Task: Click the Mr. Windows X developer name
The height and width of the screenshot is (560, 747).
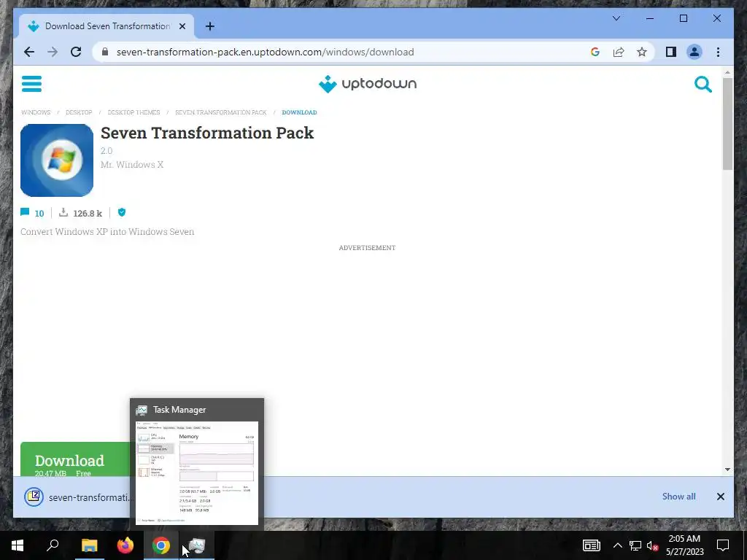Action: [132, 164]
